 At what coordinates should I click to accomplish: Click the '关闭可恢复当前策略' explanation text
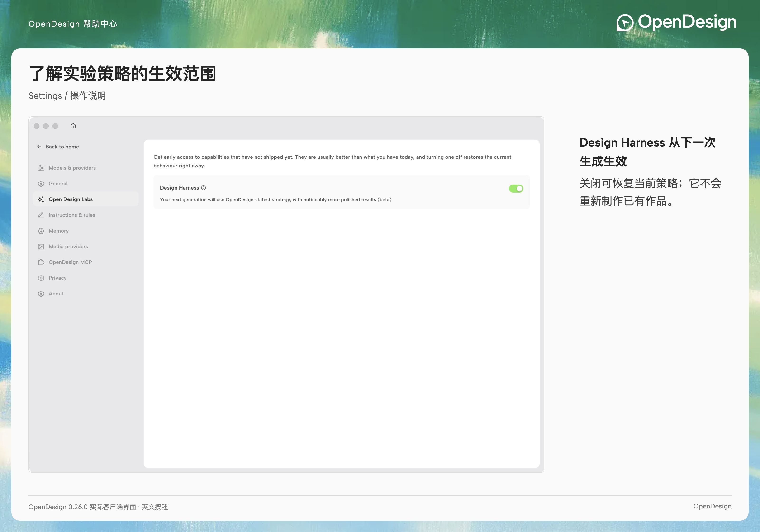(x=651, y=192)
